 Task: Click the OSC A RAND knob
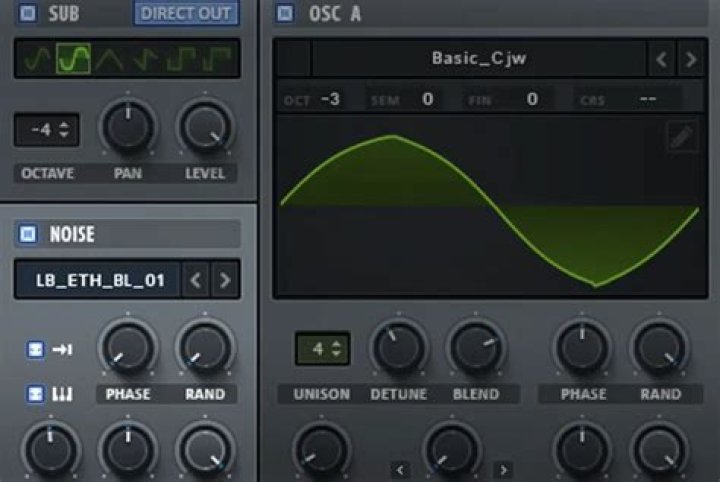(x=660, y=347)
